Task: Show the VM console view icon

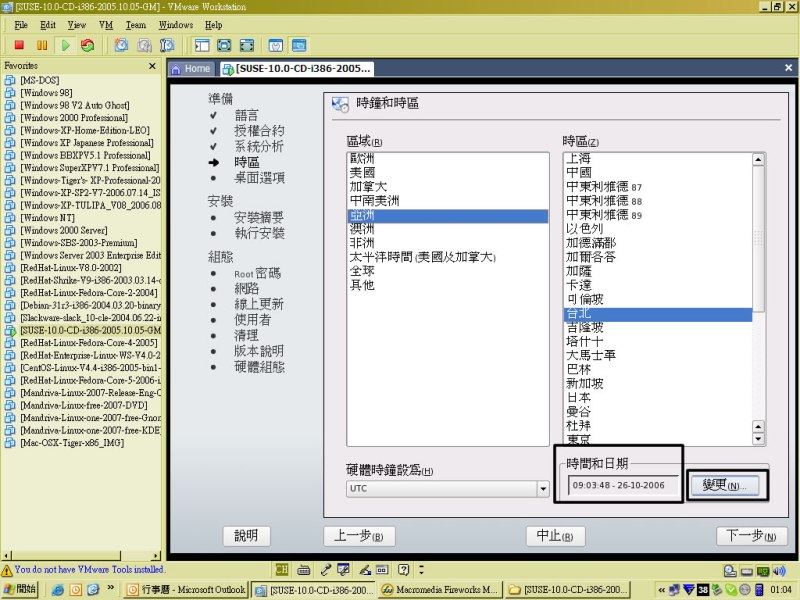Action: pos(299,45)
